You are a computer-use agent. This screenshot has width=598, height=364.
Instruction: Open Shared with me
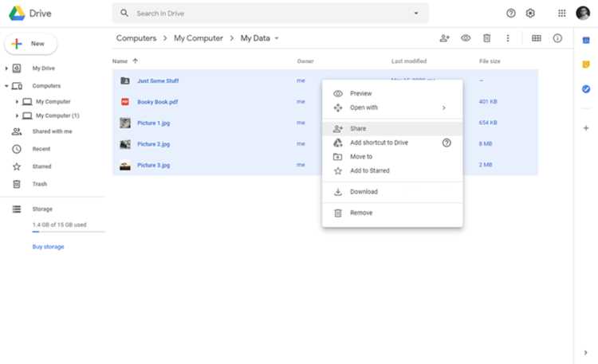(x=52, y=131)
